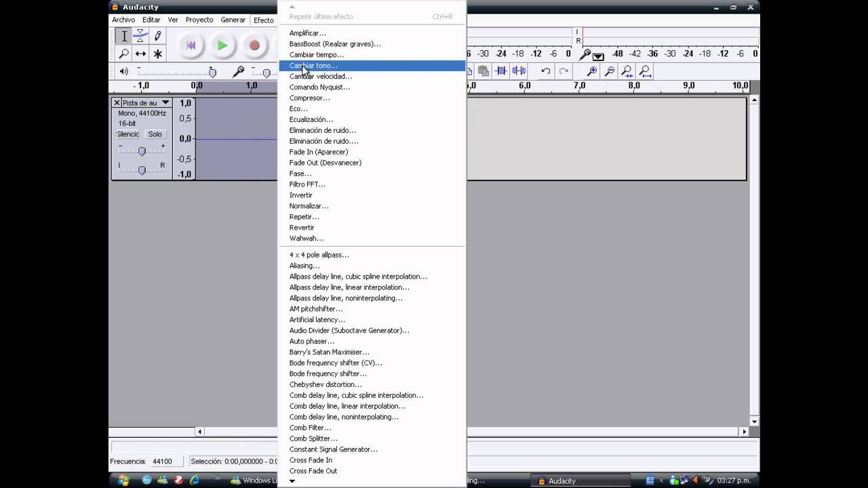Click the Fit Selection in window icon
This screenshot has height=488, width=868.
pyautogui.click(x=627, y=70)
